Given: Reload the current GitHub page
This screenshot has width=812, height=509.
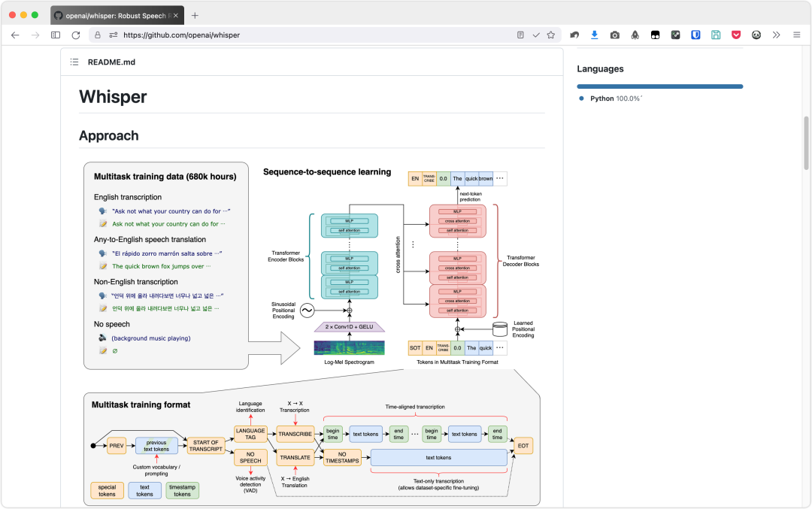Looking at the screenshot, I should 76,35.
